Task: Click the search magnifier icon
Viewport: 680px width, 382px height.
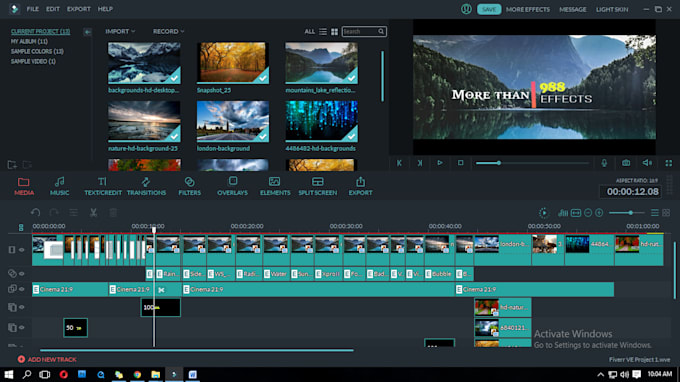Action: 381,31
